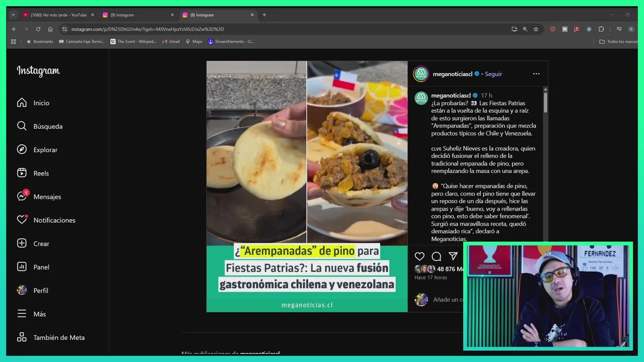View site information icon in address bar

pos(64,29)
